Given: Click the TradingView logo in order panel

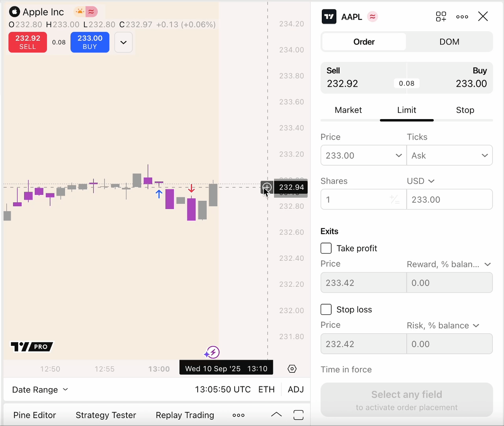Looking at the screenshot, I should [x=329, y=17].
